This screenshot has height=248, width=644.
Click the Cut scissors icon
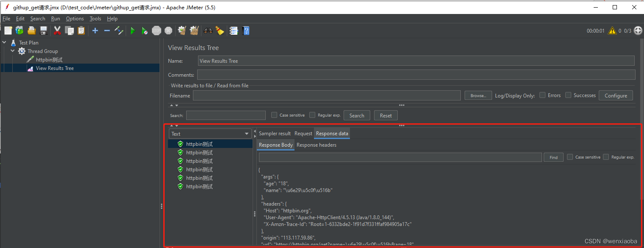click(57, 31)
